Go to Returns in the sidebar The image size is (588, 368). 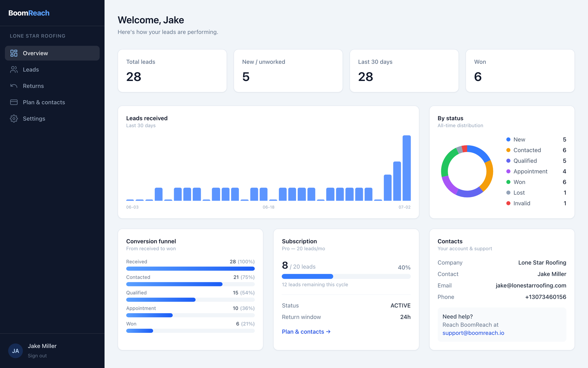pyautogui.click(x=52, y=86)
